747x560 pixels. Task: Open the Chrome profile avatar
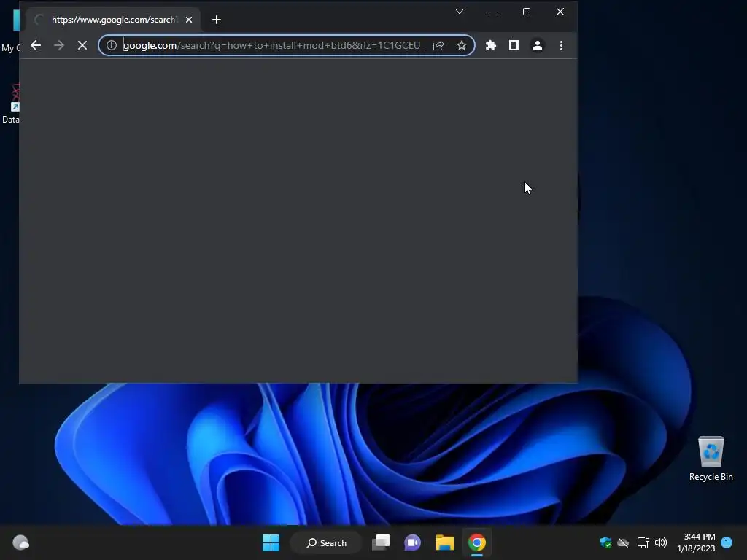tap(538, 45)
